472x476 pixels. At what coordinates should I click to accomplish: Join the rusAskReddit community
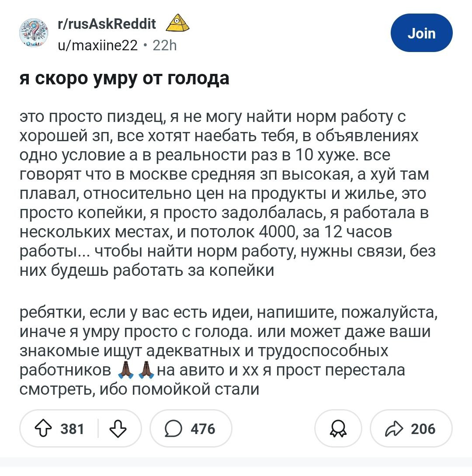422,33
